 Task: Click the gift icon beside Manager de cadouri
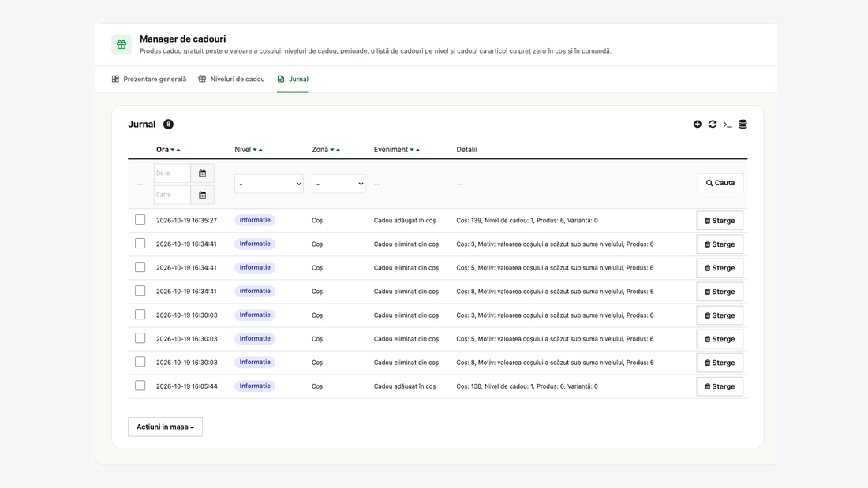coord(122,45)
